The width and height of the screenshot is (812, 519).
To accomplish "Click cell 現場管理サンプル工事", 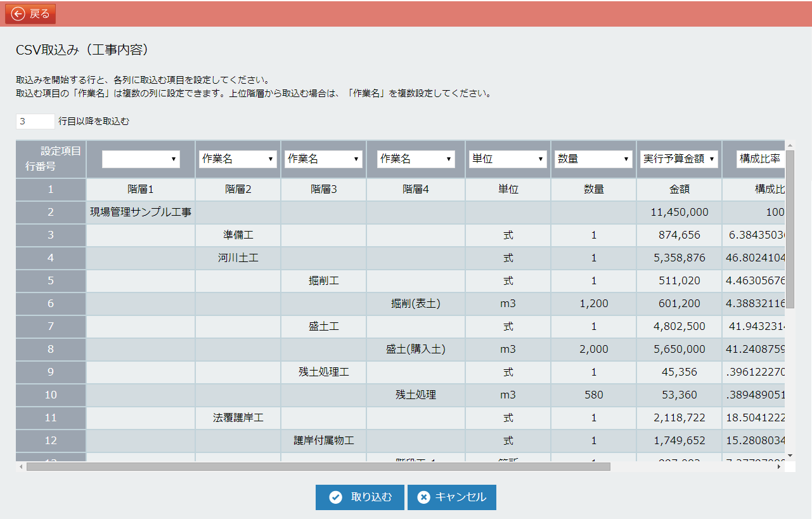I will pyautogui.click(x=141, y=212).
